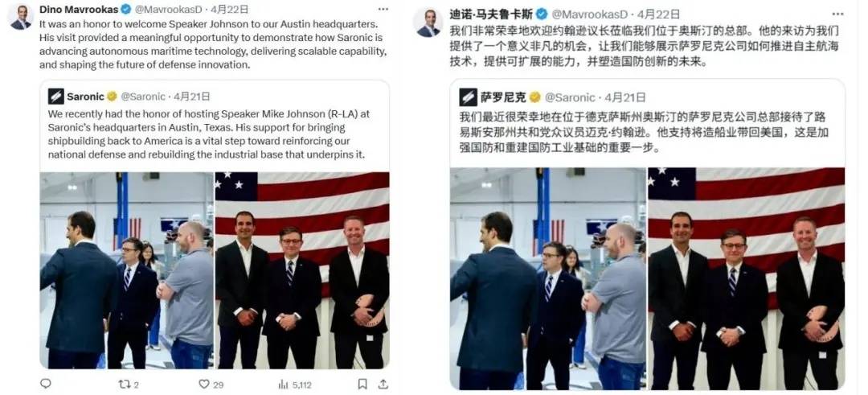This screenshot has height=395, width=868.
Task: Click the @Saronic handle in English quote
Action: (x=143, y=97)
